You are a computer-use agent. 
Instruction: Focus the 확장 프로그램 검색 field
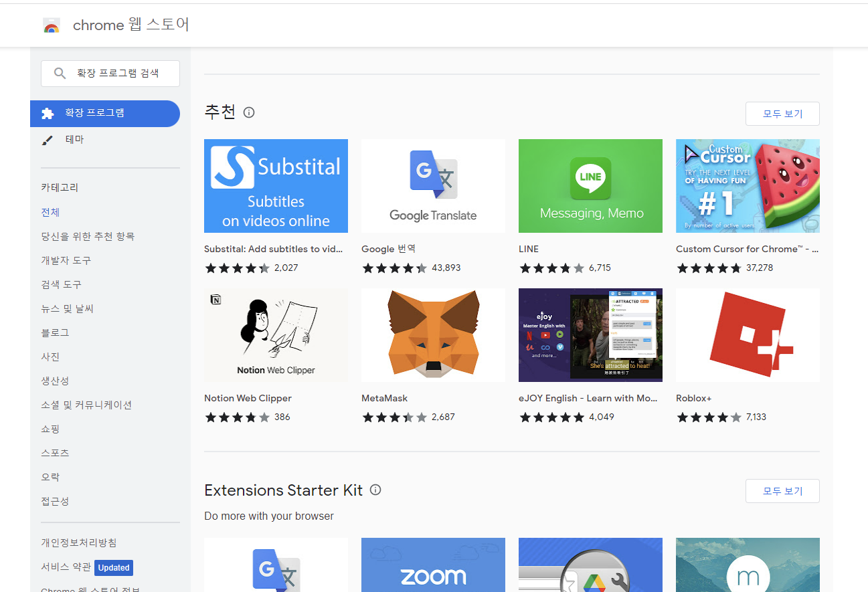[110, 74]
